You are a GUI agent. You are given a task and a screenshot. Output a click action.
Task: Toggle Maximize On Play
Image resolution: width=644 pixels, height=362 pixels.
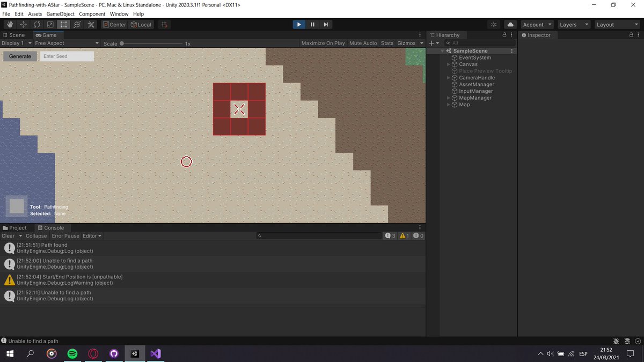coord(323,43)
